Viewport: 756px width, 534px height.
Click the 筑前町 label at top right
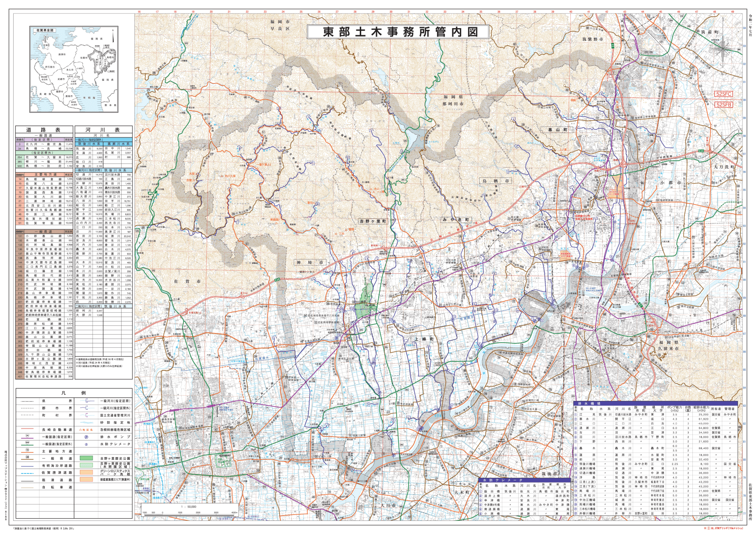tap(710, 32)
